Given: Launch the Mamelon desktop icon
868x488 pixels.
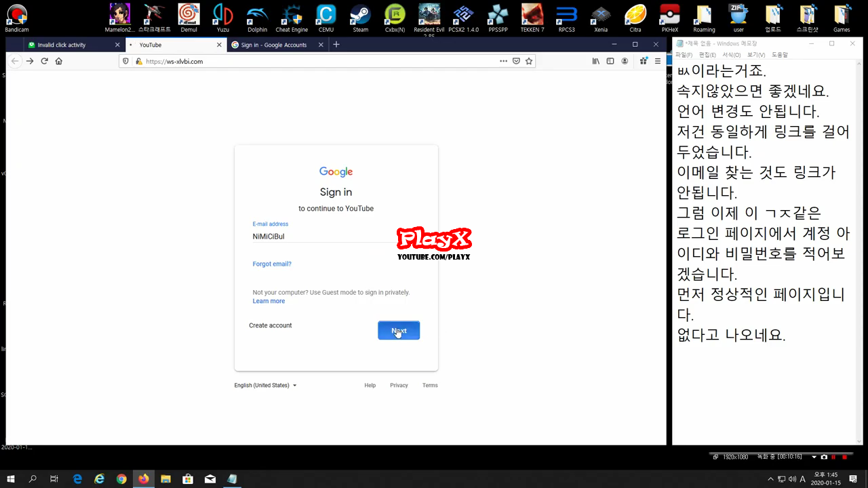Looking at the screenshot, I should pos(119,18).
